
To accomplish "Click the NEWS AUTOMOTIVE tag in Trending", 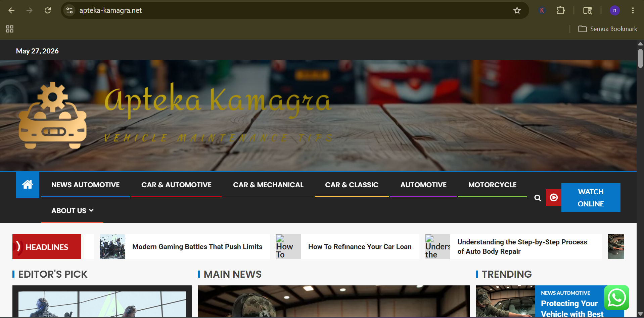I will (565, 293).
